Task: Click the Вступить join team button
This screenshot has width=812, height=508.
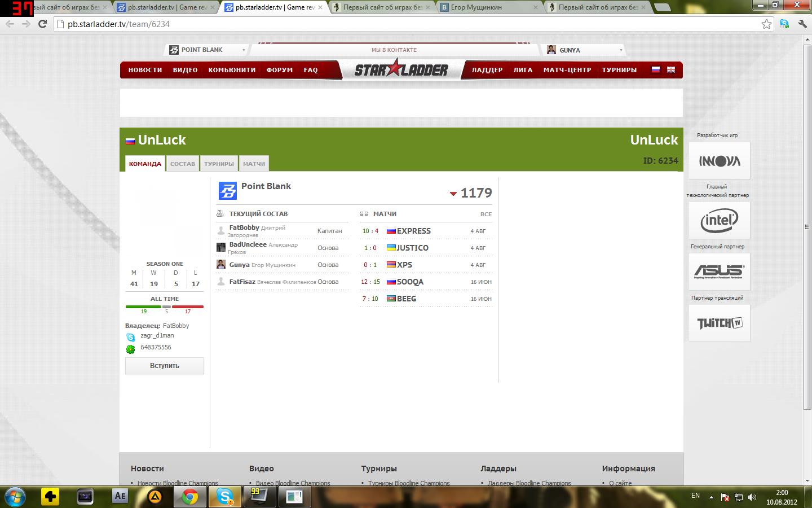Action: tap(165, 366)
